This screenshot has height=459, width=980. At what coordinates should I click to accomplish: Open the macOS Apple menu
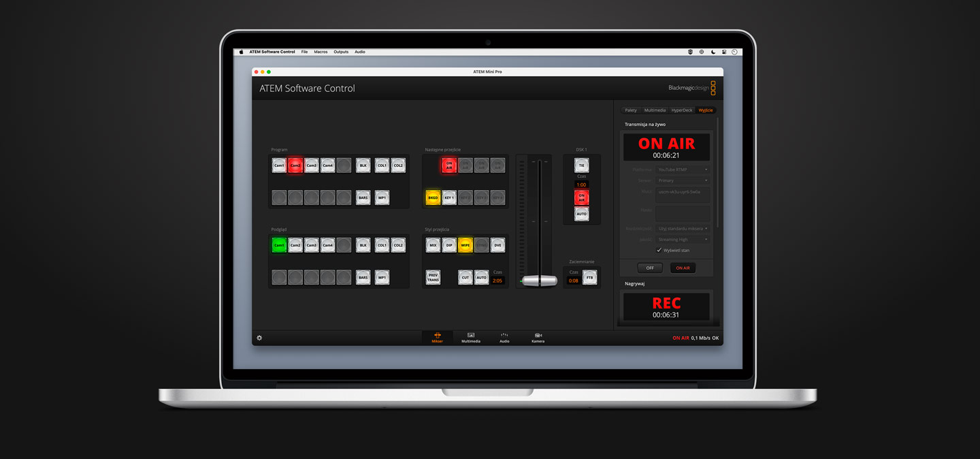(241, 52)
